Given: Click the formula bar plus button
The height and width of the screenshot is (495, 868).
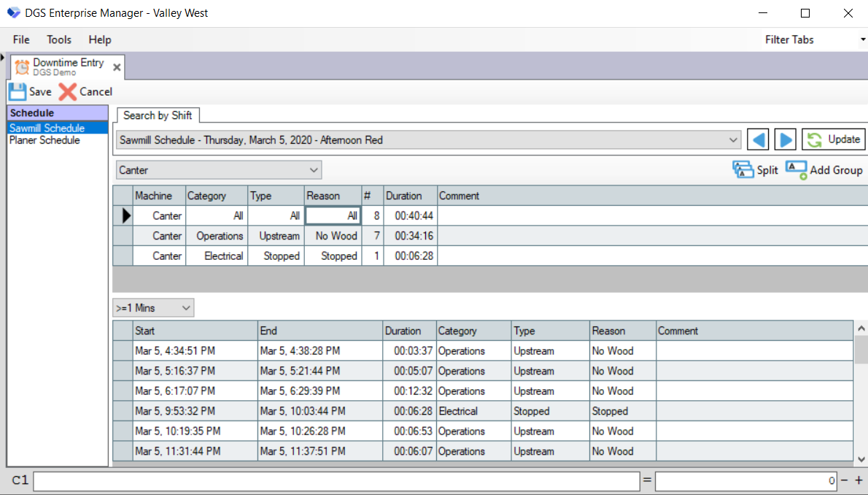Looking at the screenshot, I should [859, 480].
